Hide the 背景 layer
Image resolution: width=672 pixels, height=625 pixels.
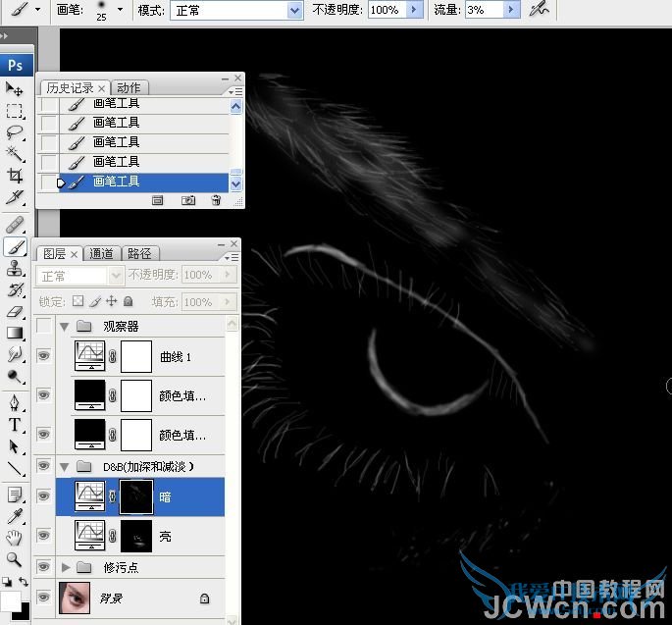pos(44,598)
